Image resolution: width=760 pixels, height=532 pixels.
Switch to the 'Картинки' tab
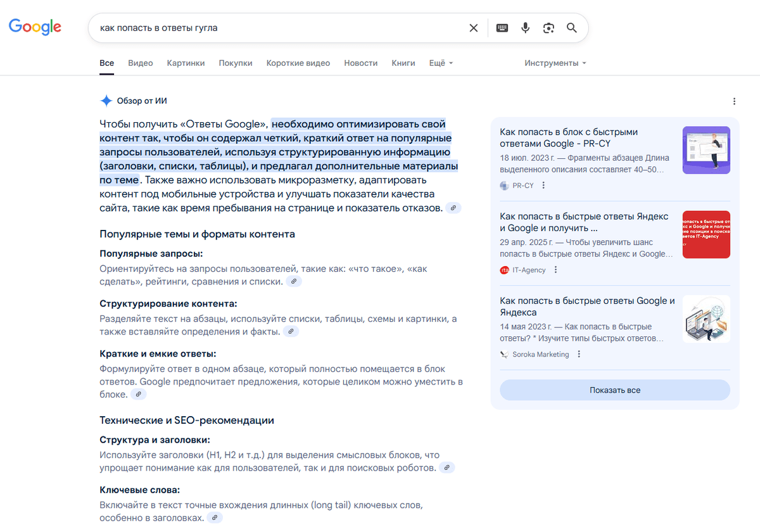(x=186, y=63)
